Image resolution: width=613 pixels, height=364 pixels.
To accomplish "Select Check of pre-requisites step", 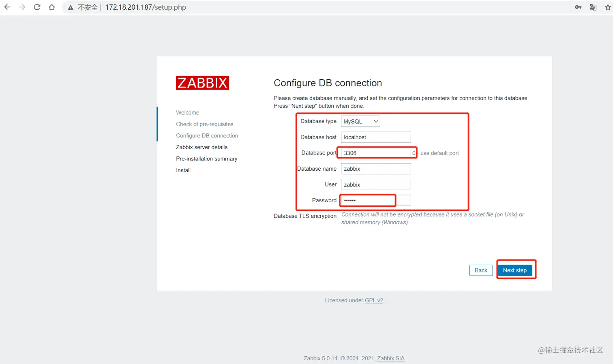I will click(x=205, y=124).
